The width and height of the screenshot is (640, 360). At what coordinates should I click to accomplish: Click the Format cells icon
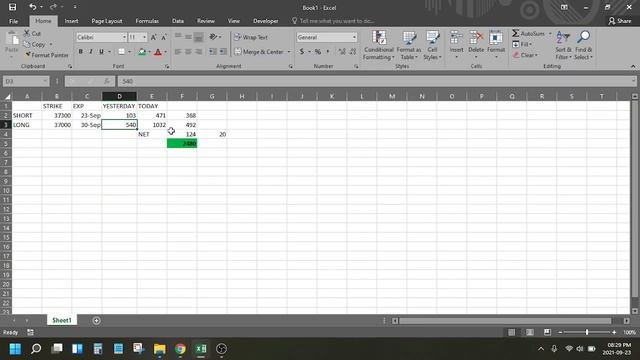(x=496, y=38)
